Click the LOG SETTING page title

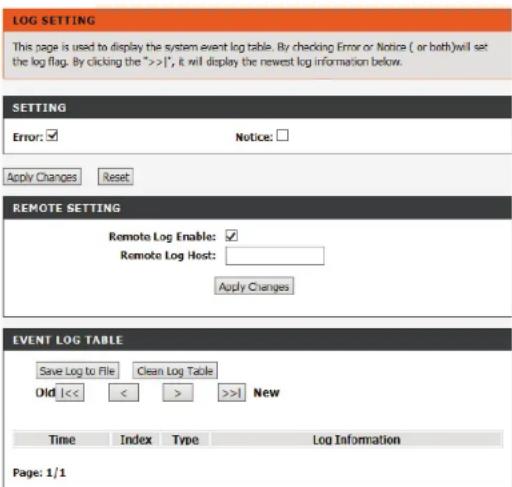click(x=54, y=20)
